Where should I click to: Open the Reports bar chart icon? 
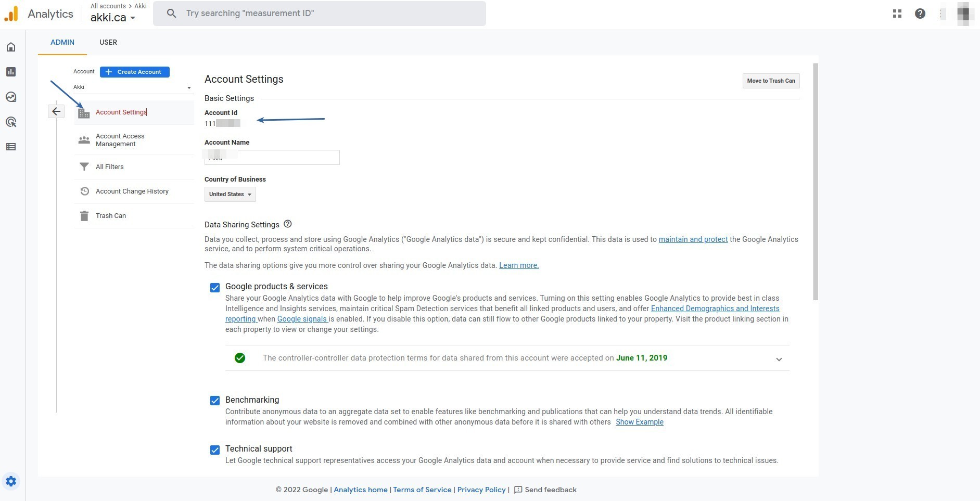coord(11,72)
